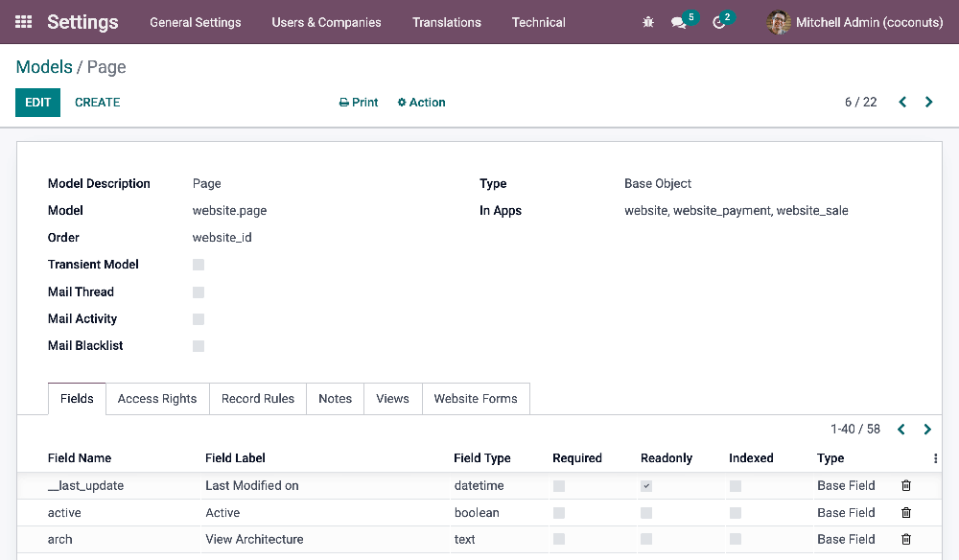Click trash icon for the arch field
The image size is (959, 560).
pyautogui.click(x=906, y=540)
